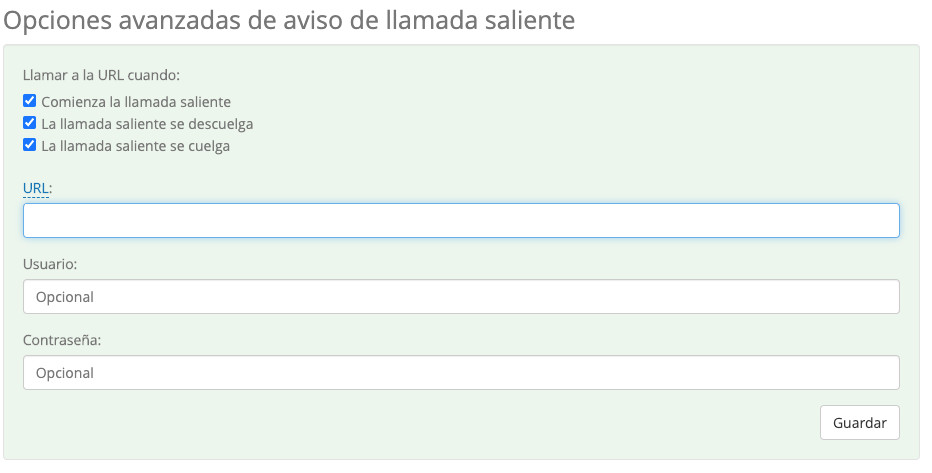
Task: Click the "Opciones avanzadas de aviso" page heading
Action: pyautogui.click(x=290, y=20)
